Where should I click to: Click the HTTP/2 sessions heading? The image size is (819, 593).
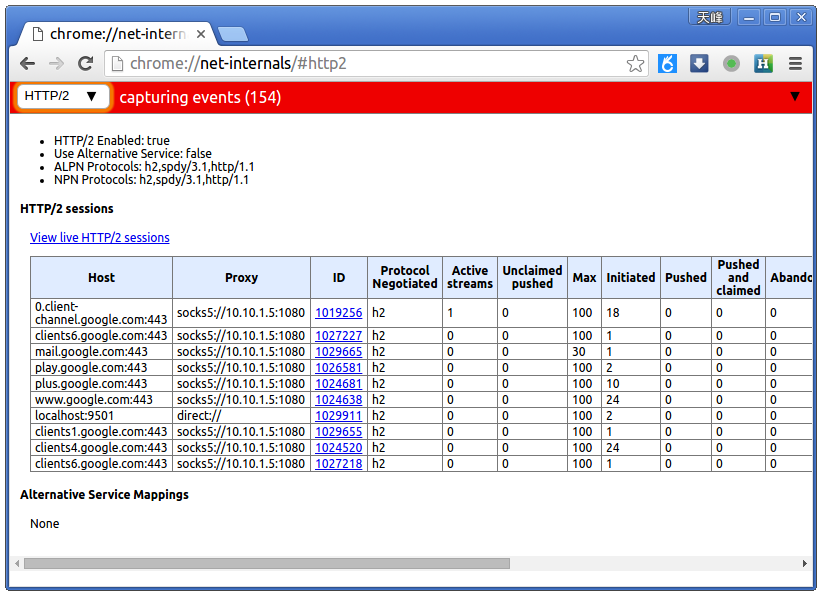tap(67, 208)
